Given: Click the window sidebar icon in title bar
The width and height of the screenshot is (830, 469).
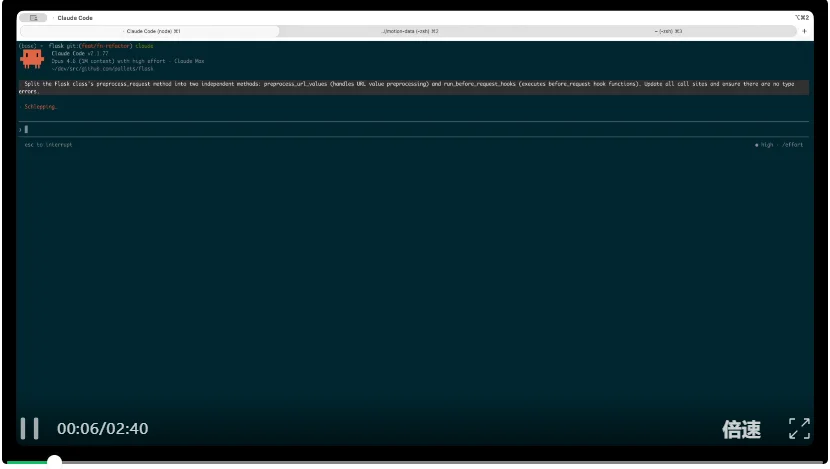Looking at the screenshot, I should tap(33, 17).
